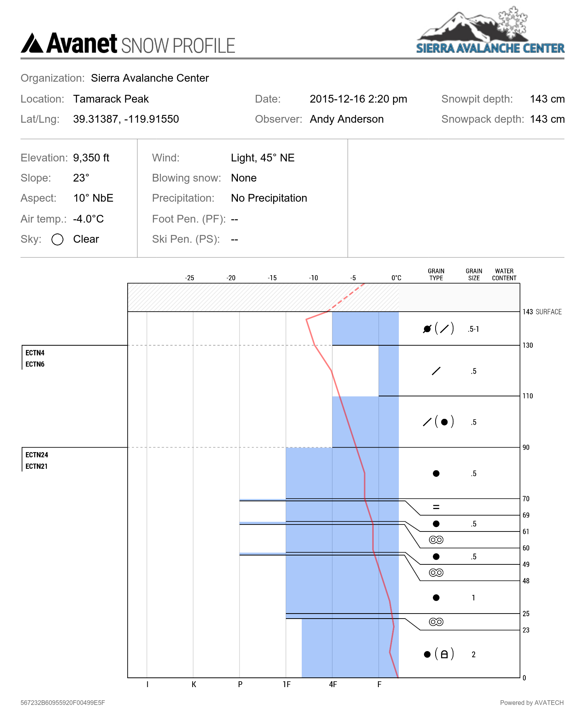Viewport: 588px width, 720px height.
Task: Click the rounded grain dot at 90 cm layer
Action: click(x=436, y=473)
